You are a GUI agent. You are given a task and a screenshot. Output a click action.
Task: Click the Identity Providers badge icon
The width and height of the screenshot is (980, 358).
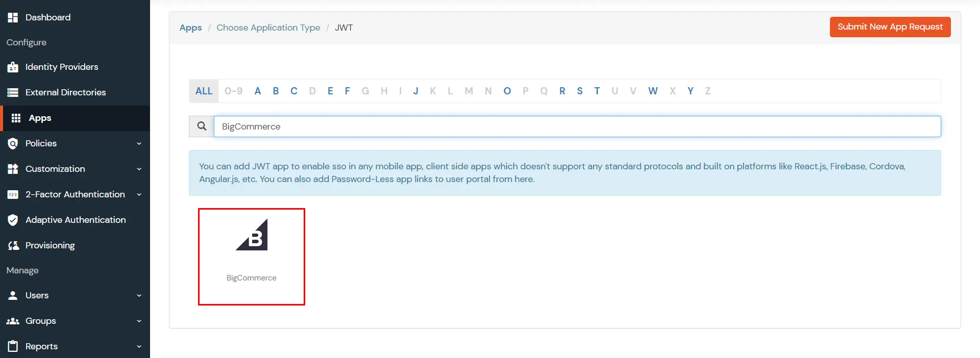pyautogui.click(x=13, y=67)
